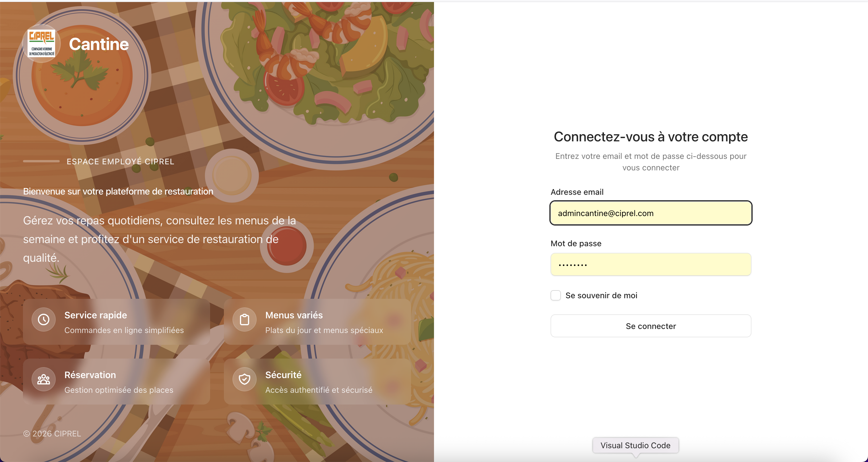868x462 pixels.
Task: Click the Adresse email field label
Action: coord(577,192)
